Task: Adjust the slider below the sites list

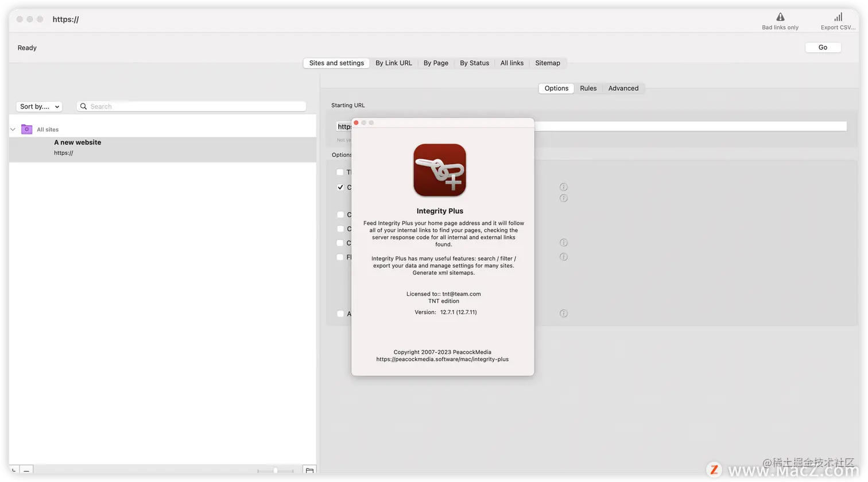Action: point(276,471)
